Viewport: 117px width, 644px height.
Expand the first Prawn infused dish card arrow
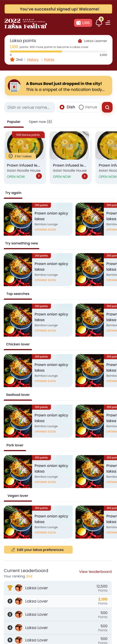click(x=39, y=176)
